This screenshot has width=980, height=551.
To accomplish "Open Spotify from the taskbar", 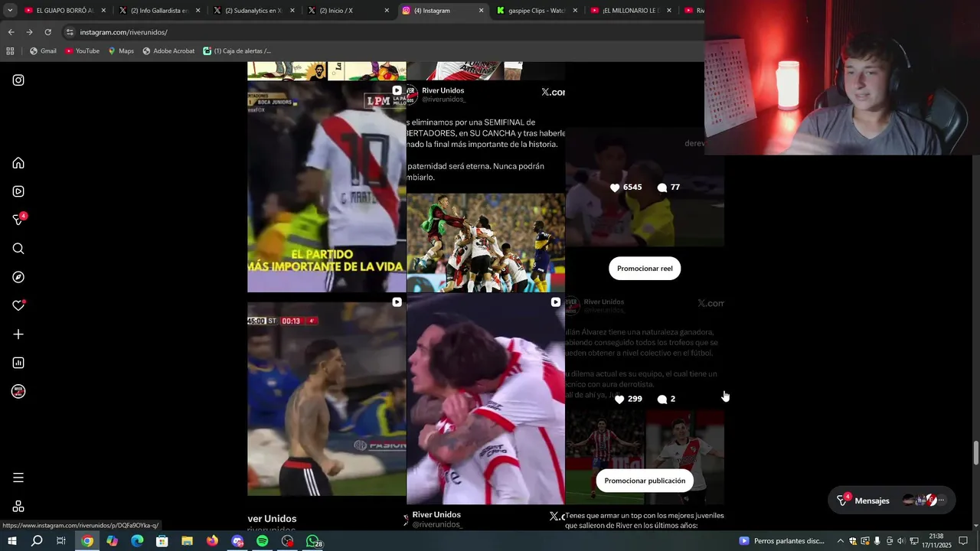I will 262,541.
